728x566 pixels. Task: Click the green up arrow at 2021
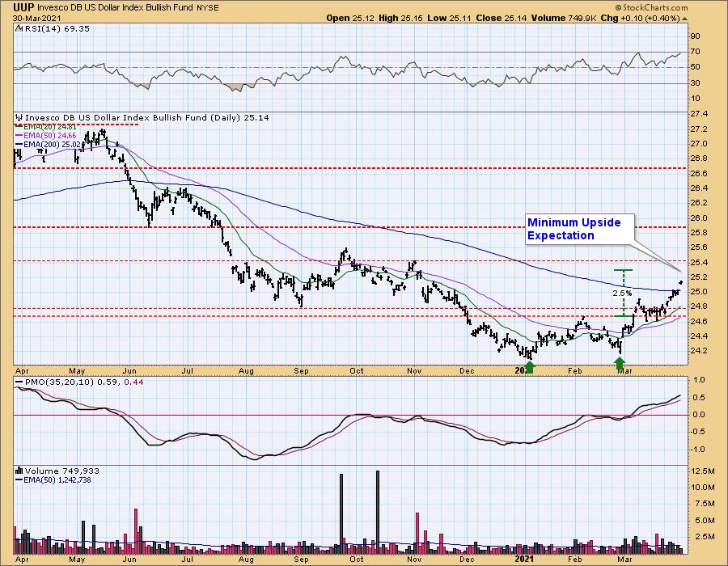pos(530,368)
